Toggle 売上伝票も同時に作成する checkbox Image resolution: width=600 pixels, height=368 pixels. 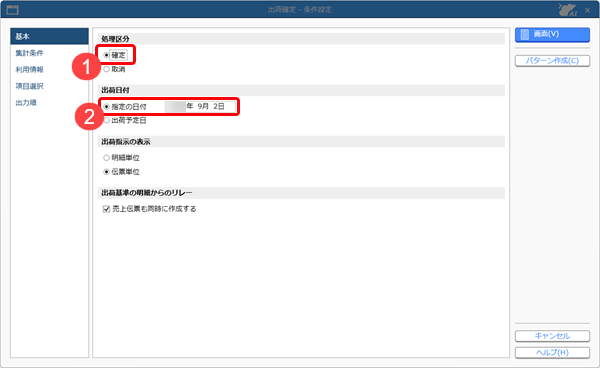click(x=106, y=209)
